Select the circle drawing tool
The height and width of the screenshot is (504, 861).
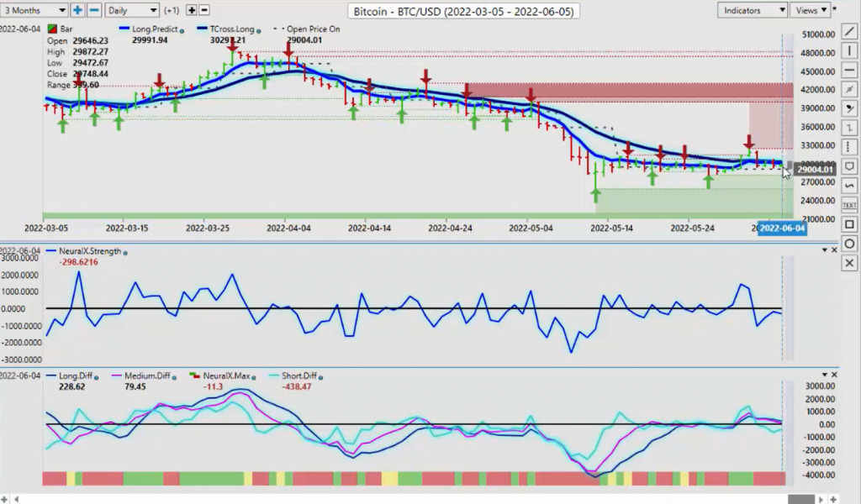(849, 244)
